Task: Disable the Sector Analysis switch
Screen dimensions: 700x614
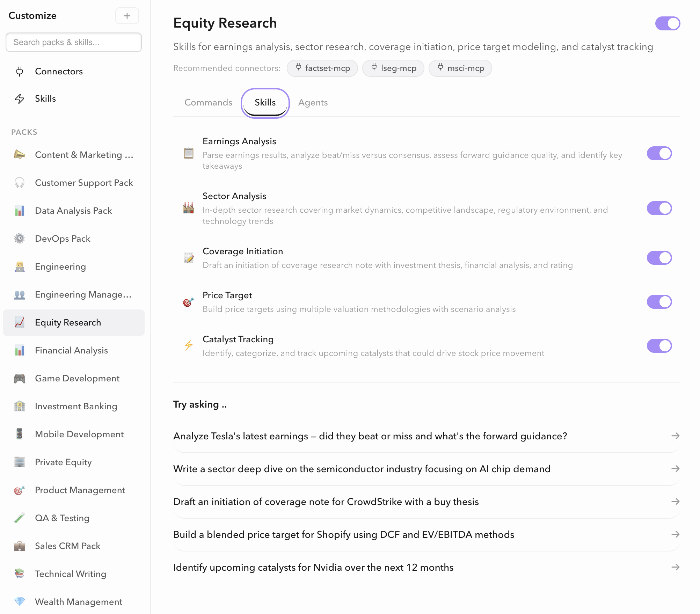Action: [x=659, y=209]
